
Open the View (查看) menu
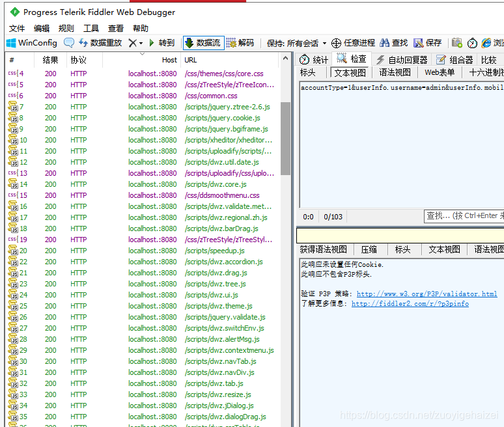point(116,29)
